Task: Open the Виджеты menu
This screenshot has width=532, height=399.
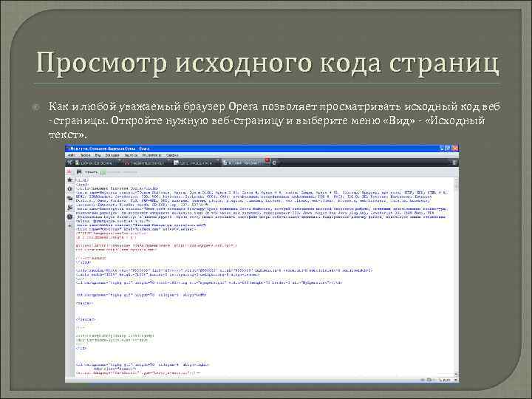Action: coord(131,155)
